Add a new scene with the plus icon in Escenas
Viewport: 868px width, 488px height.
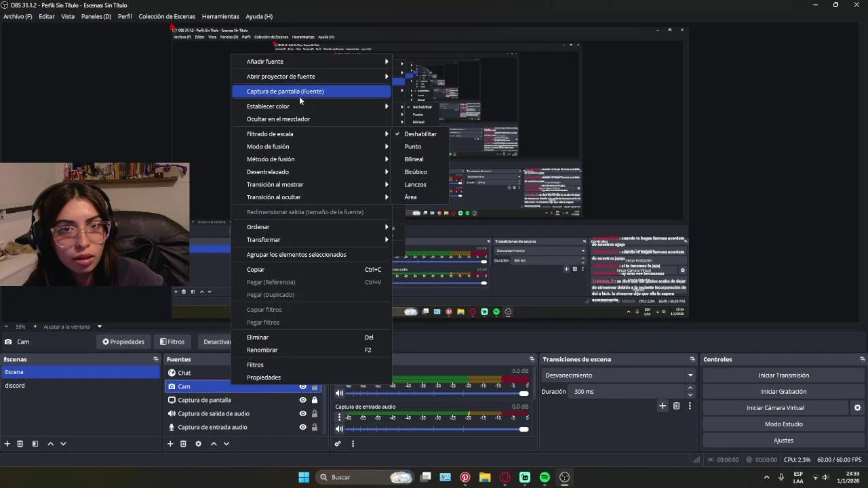(x=7, y=444)
